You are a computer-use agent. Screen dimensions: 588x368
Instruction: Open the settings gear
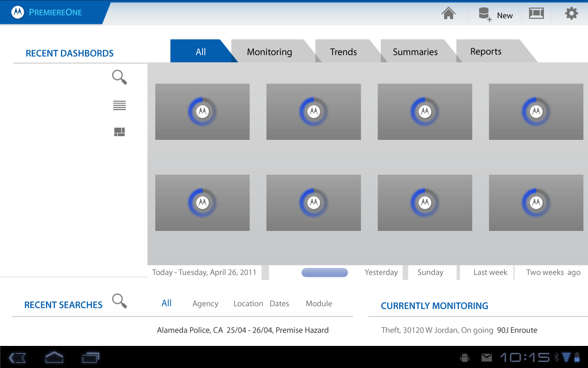pyautogui.click(x=571, y=13)
